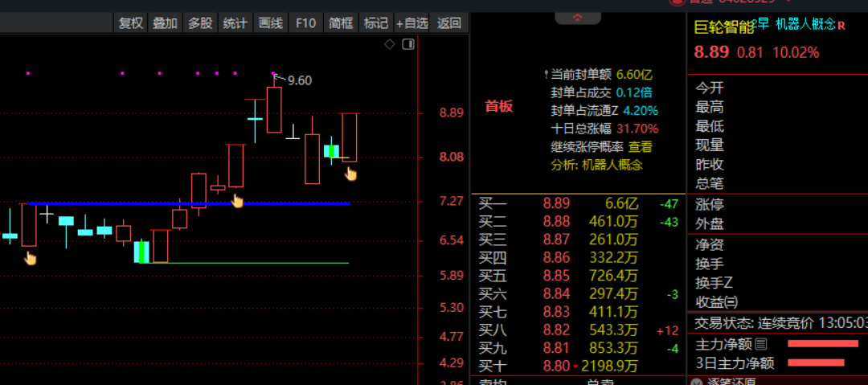Click the hand marker on blue line
Image resolution: width=868 pixels, height=385 pixels.
[237, 200]
